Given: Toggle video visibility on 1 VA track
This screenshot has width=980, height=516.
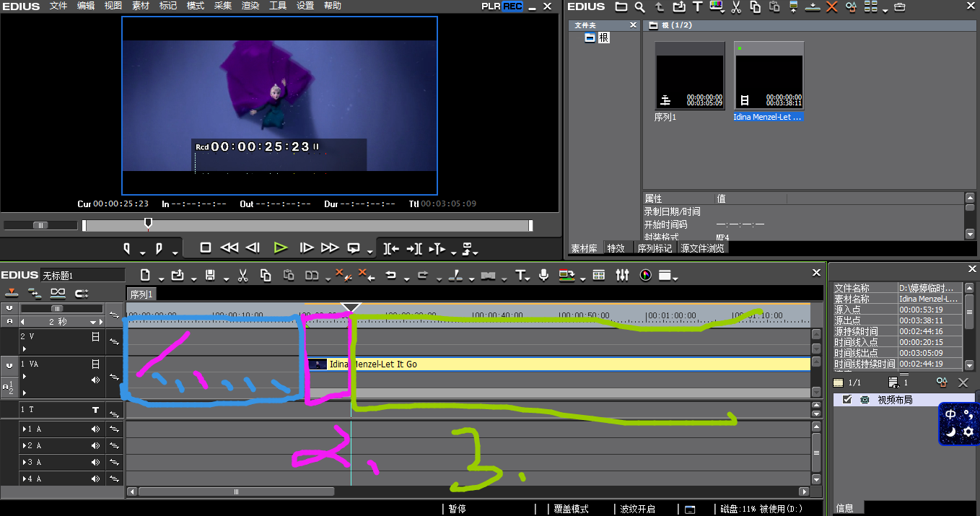Looking at the screenshot, I should pyautogui.click(x=95, y=364).
